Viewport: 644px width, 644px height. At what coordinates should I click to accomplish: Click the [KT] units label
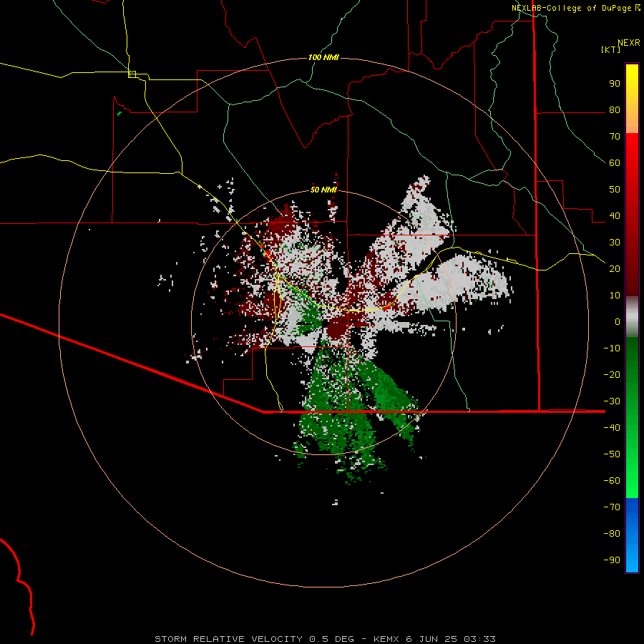coord(611,50)
